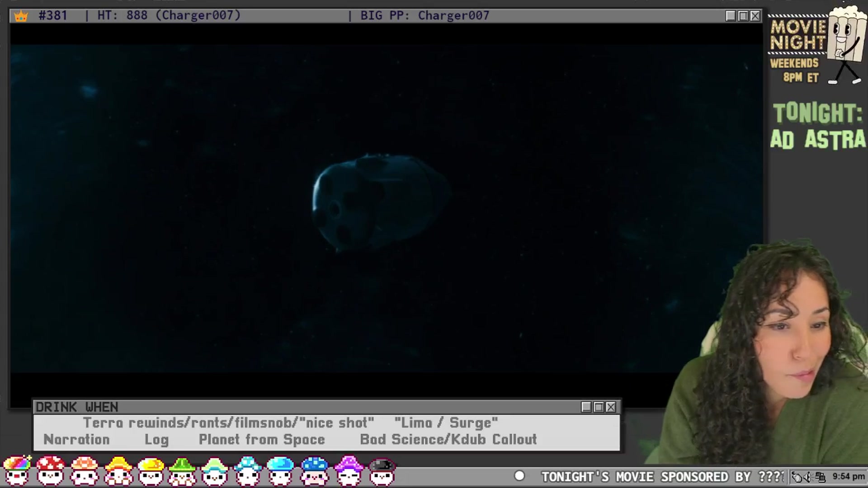The image size is (868, 488).
Task: Close the top movie player window
Action: [755, 16]
